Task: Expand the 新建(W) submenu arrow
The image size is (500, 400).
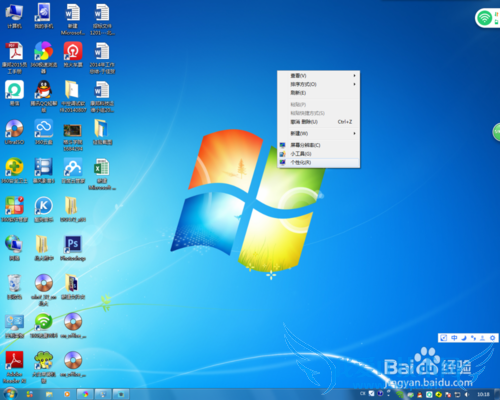Action: [x=354, y=133]
